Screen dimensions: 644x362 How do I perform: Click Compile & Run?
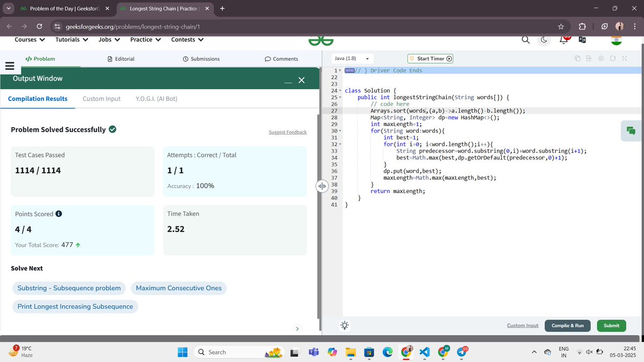tap(568, 326)
